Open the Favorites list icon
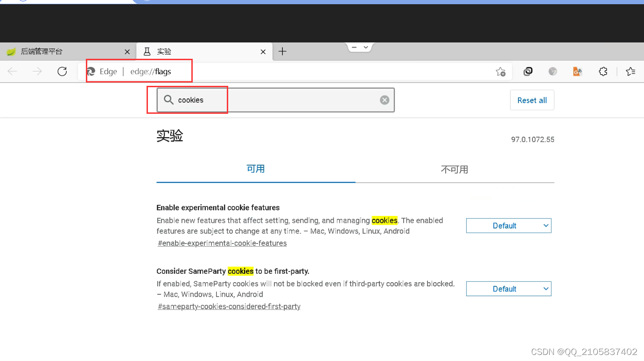This screenshot has height=361, width=644. (630, 71)
